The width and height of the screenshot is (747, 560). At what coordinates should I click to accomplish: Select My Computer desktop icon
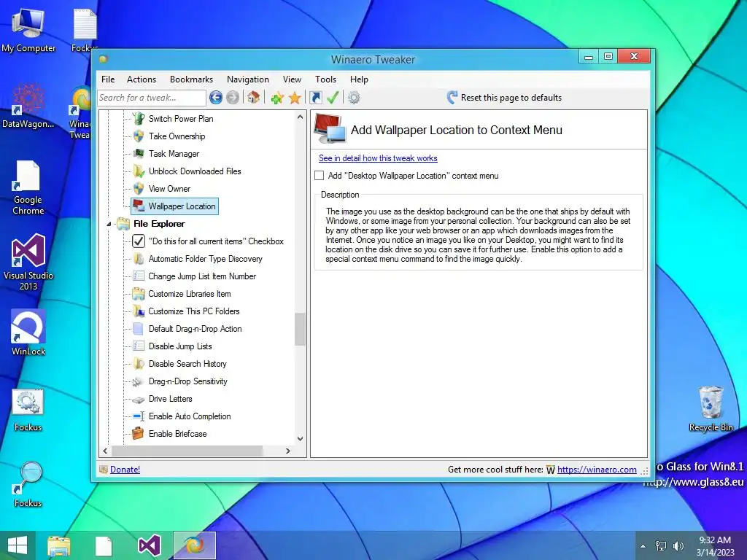28,29
